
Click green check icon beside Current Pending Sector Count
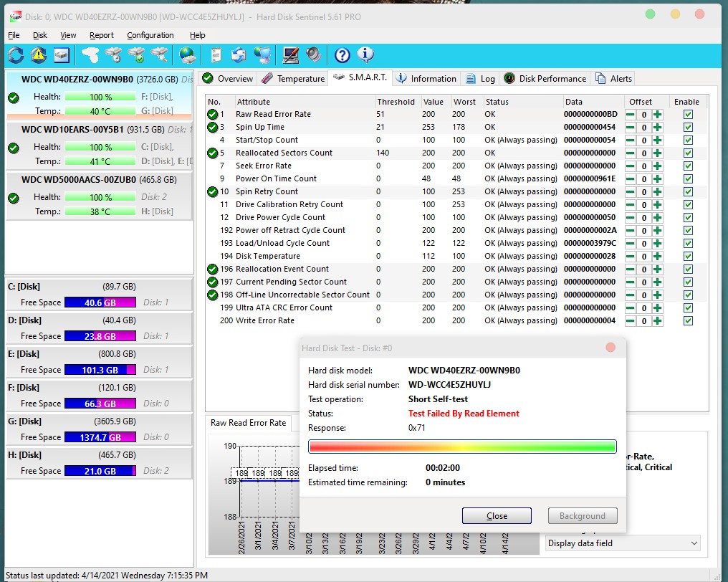point(212,282)
